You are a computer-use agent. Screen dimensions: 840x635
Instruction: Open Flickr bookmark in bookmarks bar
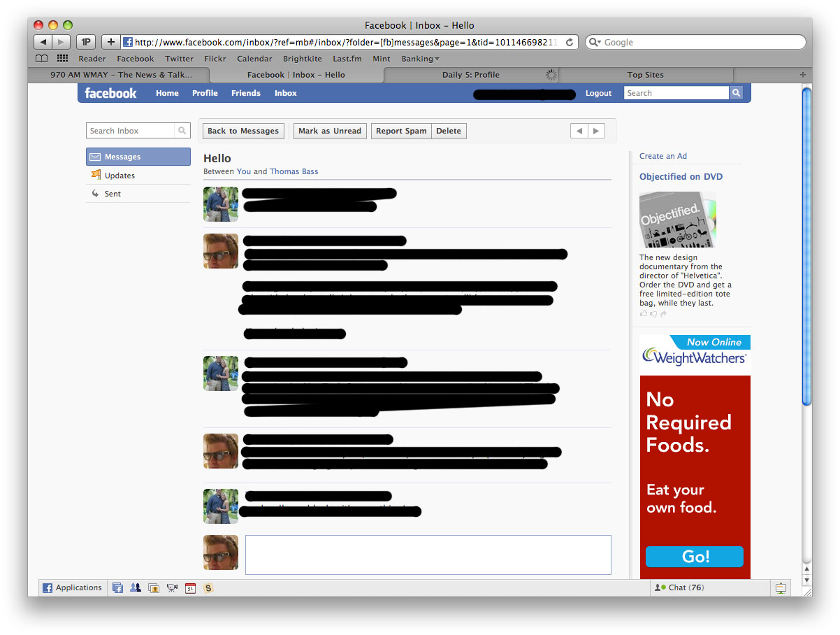pyautogui.click(x=215, y=59)
